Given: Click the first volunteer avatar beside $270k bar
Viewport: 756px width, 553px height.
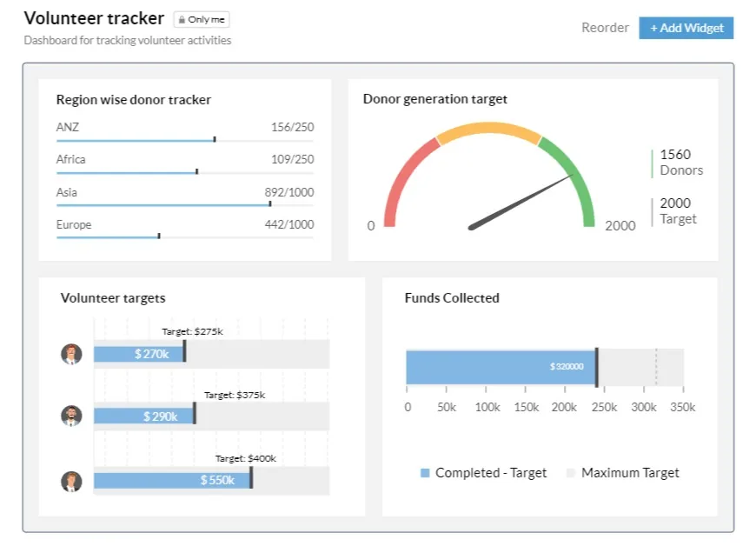Looking at the screenshot, I should 71,354.
